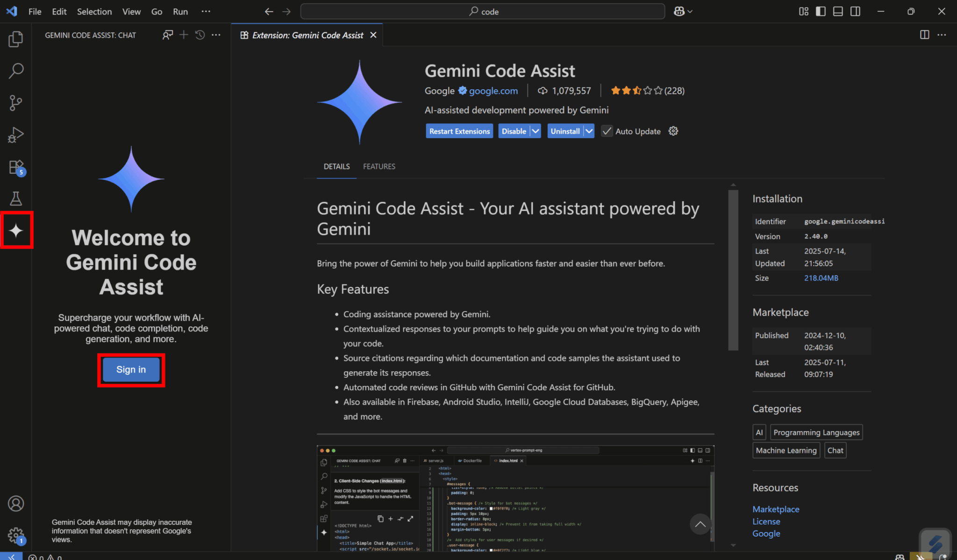Open the Google resource link
Screen dimensions: 957x560
point(766,533)
